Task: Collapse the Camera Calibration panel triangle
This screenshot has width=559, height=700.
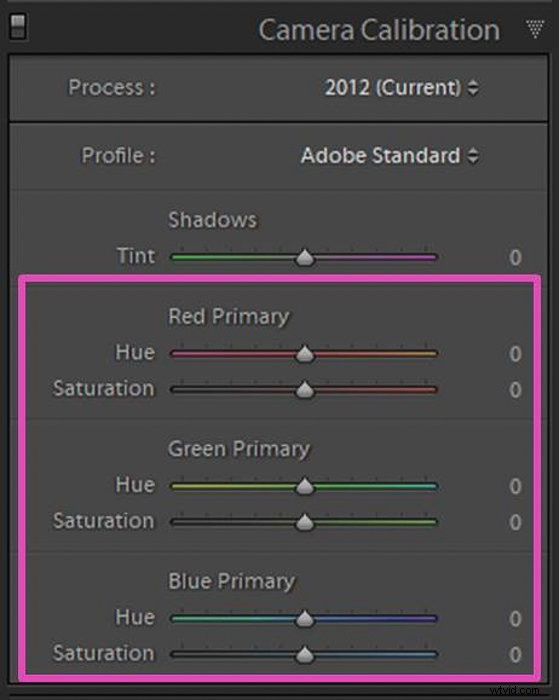Action: 535,29
